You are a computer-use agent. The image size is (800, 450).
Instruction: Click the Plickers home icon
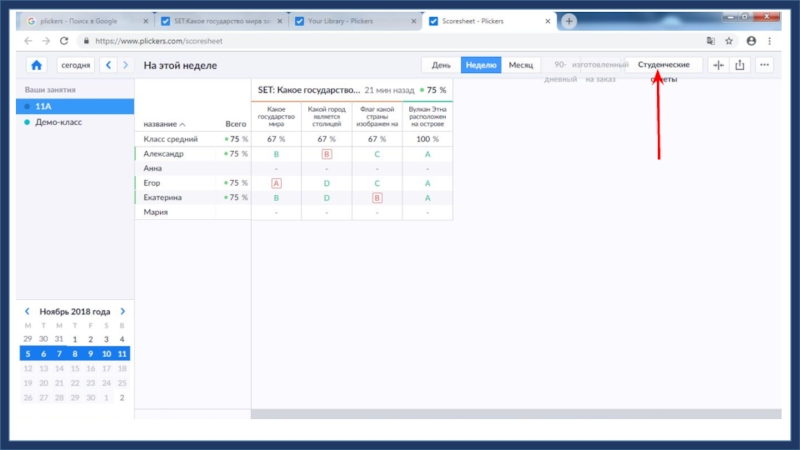[x=36, y=65]
